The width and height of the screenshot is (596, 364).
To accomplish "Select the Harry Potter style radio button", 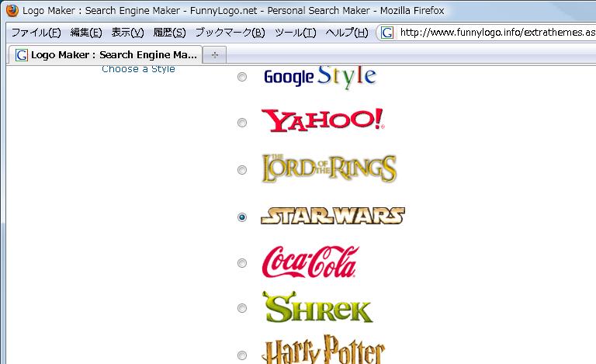I will coord(242,355).
